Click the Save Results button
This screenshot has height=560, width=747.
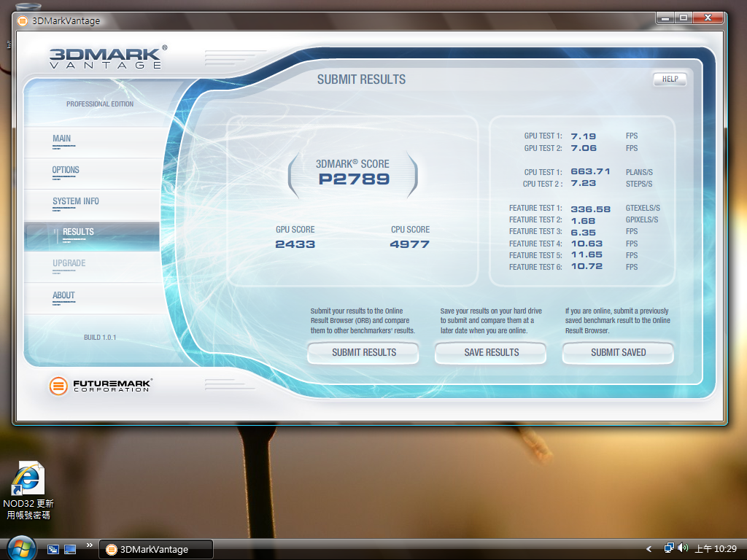pos(491,353)
